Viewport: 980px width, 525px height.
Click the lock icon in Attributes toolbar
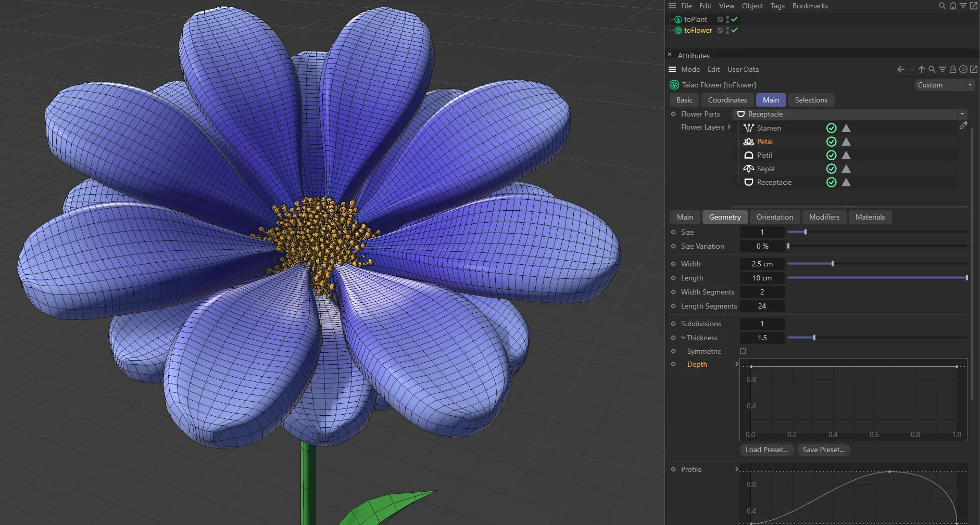click(952, 69)
